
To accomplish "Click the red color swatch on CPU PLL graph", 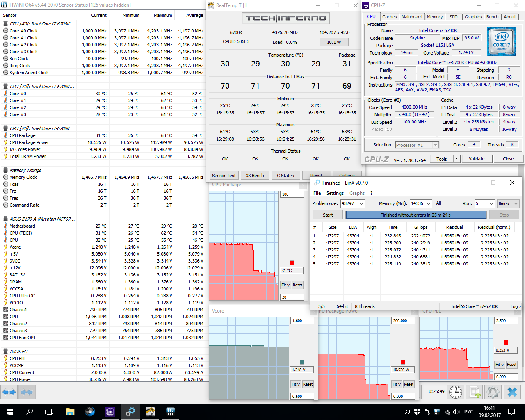I will 506,342.
